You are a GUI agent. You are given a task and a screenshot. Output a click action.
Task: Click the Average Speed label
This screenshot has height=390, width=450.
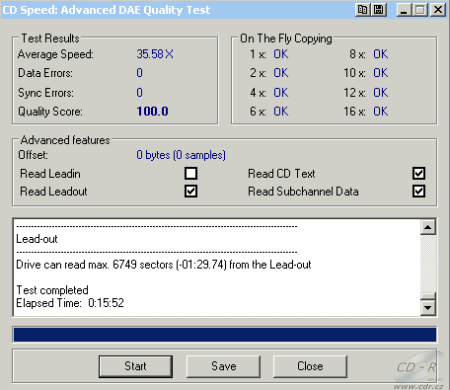click(55, 54)
